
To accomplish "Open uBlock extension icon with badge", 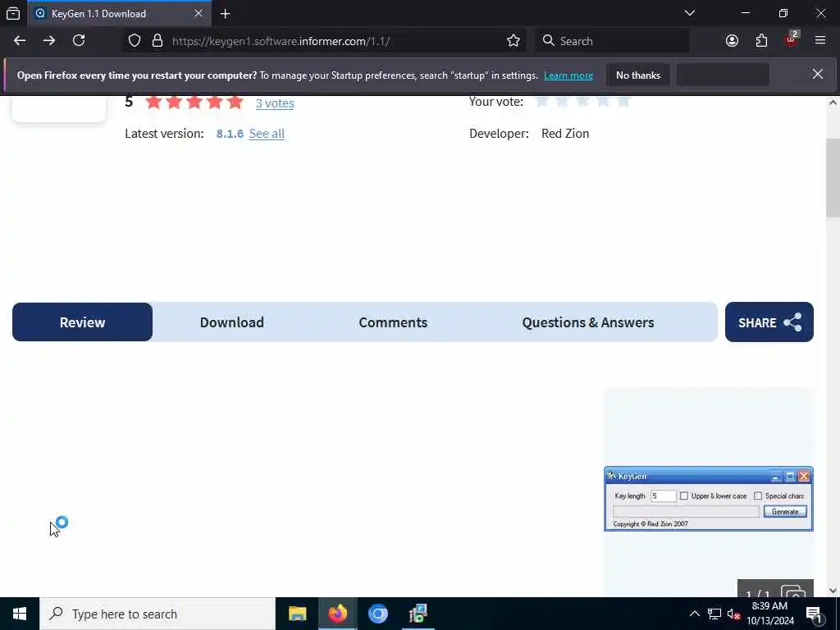I will [792, 39].
